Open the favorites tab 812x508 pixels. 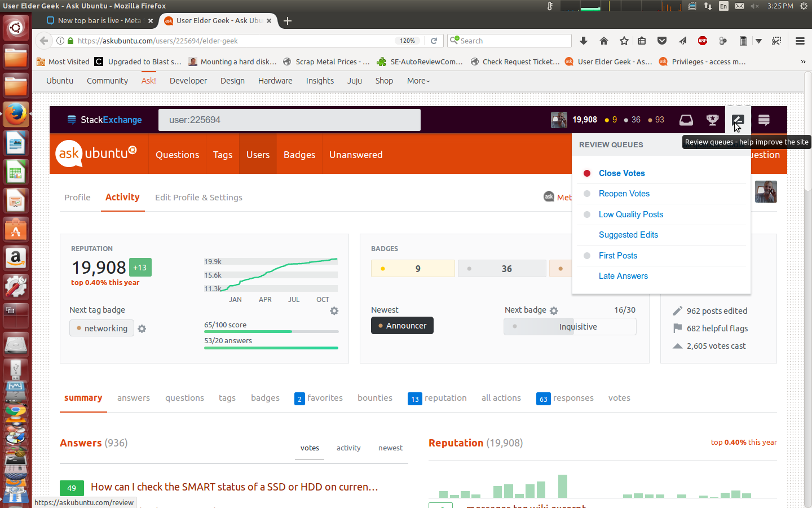click(x=319, y=398)
